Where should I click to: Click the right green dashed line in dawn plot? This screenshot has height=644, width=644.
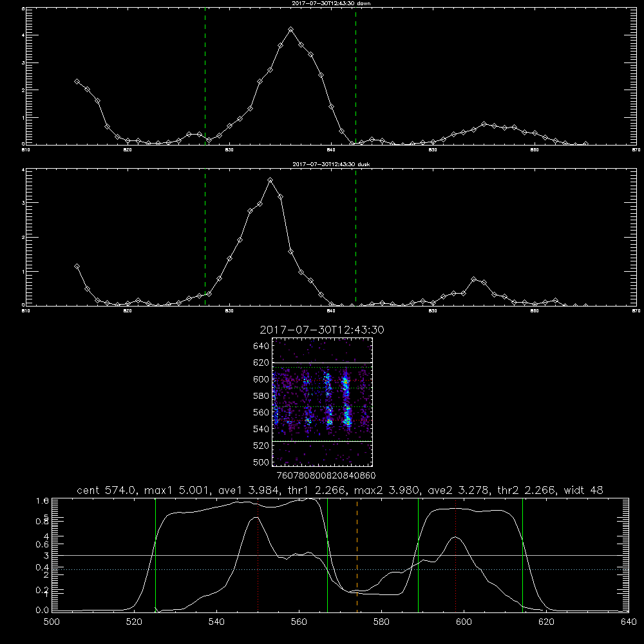pyautogui.click(x=355, y=76)
